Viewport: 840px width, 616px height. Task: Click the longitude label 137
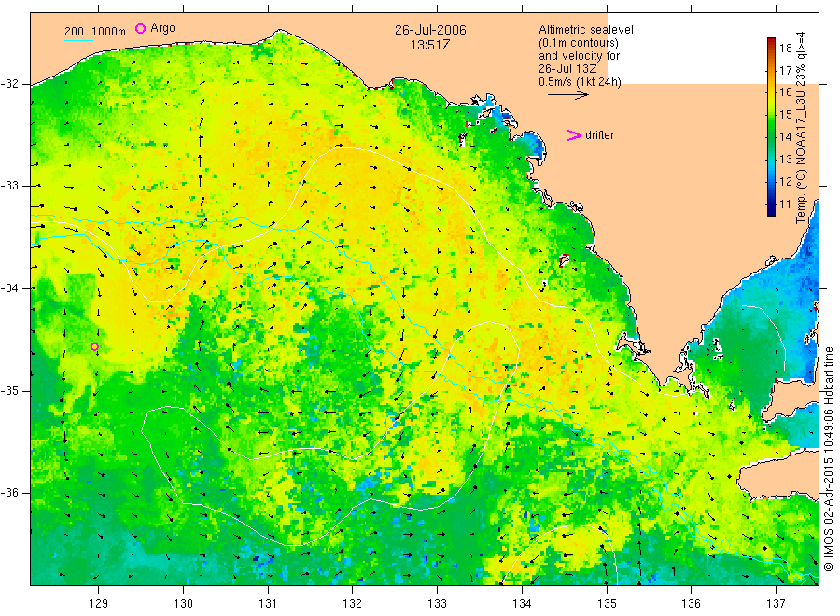click(776, 604)
